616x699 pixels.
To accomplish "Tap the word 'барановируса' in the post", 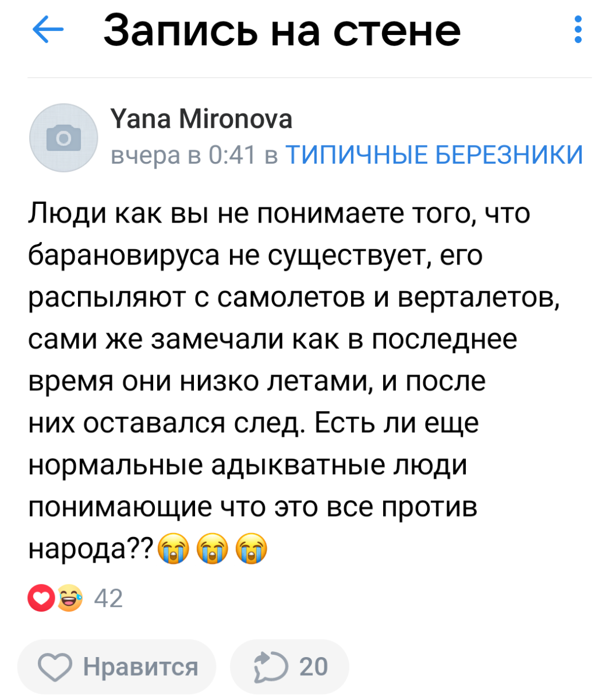I will tap(123, 255).
